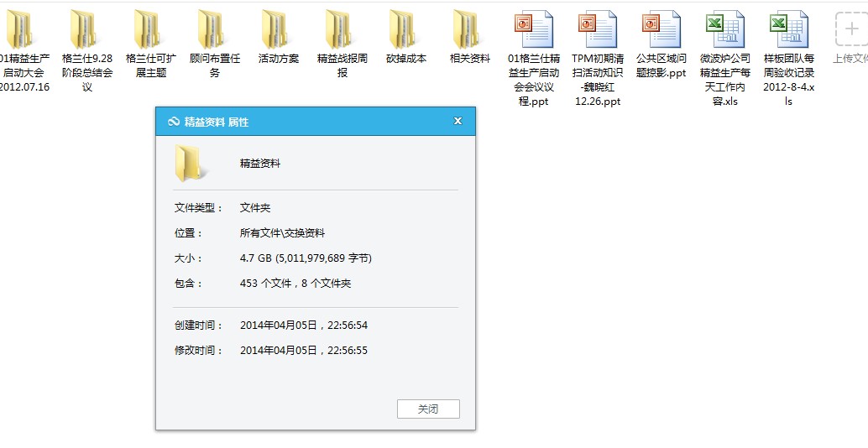Image resolution: width=868 pixels, height=448 pixels.
Task: Click the 公共区域问题掠影.ppt file name
Action: (661, 65)
